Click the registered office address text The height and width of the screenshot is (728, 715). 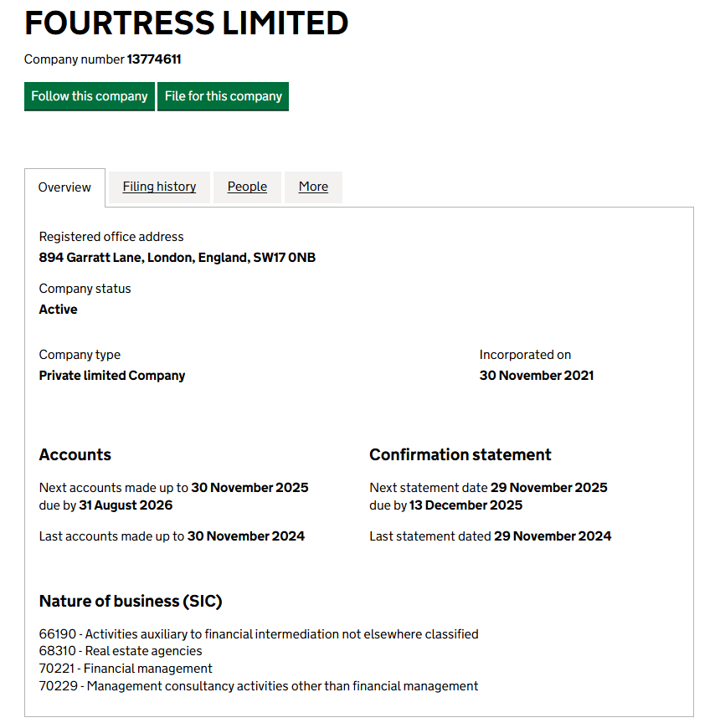coord(177,257)
